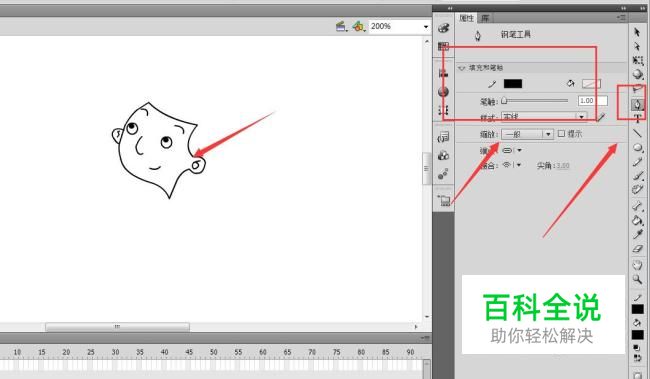The width and height of the screenshot is (650, 379).
Task: Open the stroke color swatch in Properties
Action: click(x=512, y=83)
